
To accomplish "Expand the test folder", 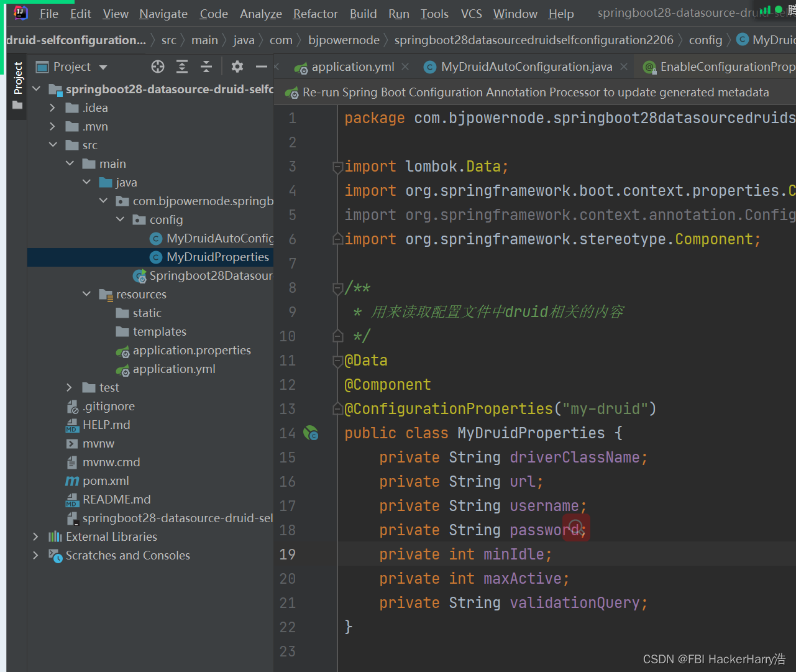I will (68, 387).
